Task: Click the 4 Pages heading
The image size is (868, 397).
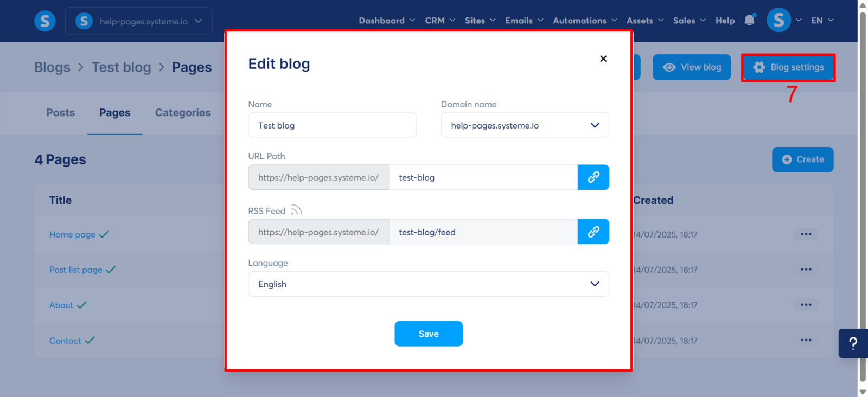Action: pyautogui.click(x=60, y=159)
